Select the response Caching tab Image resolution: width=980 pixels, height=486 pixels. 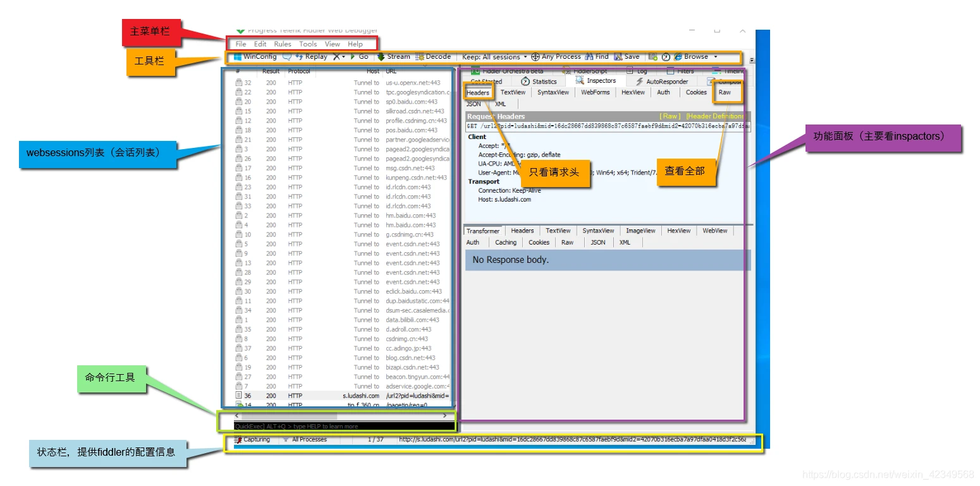[x=506, y=243]
